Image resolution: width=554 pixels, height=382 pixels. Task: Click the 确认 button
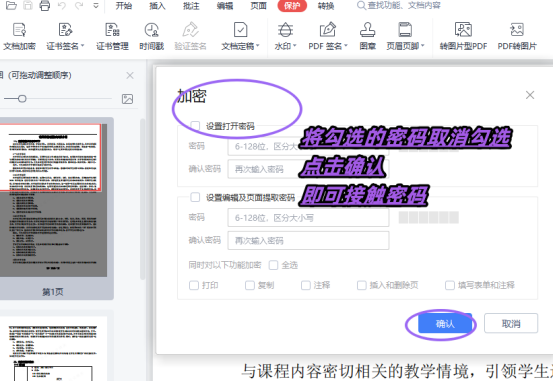pyautogui.click(x=445, y=323)
